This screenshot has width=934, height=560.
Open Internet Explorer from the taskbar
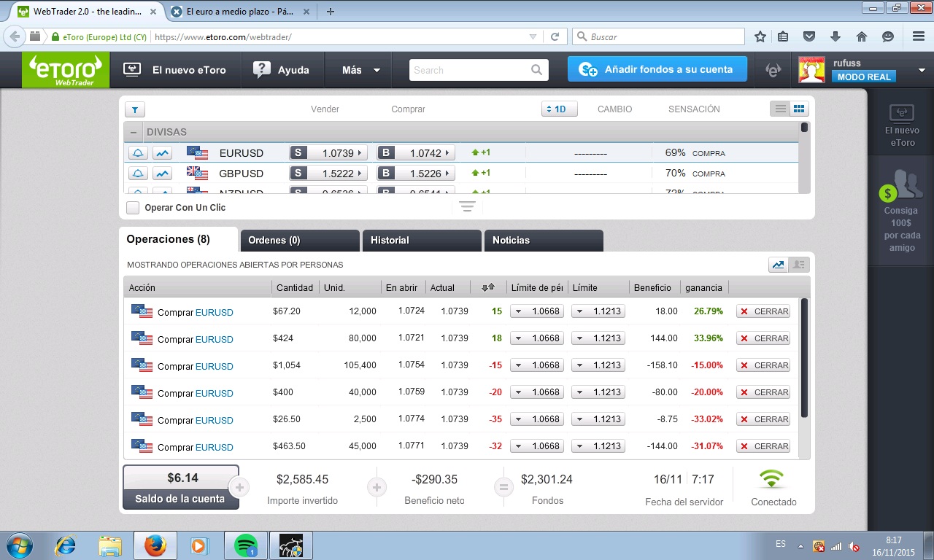[66, 545]
